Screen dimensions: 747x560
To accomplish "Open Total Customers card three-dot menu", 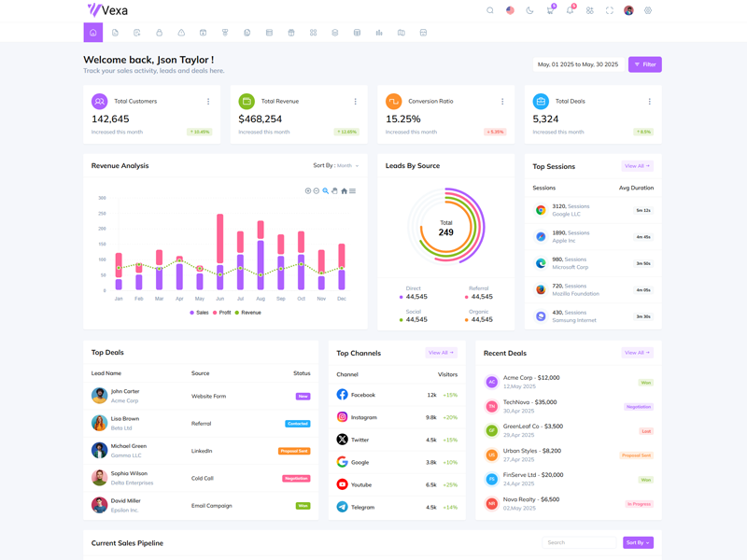I will 208,101.
